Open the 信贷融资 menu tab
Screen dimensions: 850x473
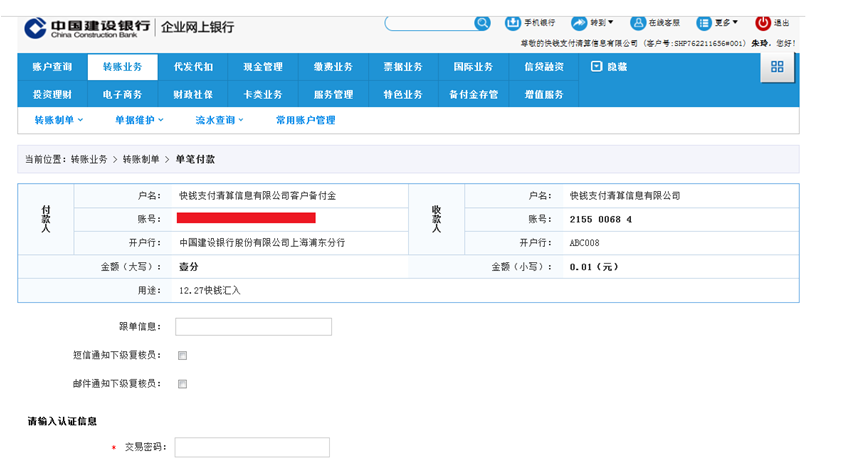pos(544,67)
